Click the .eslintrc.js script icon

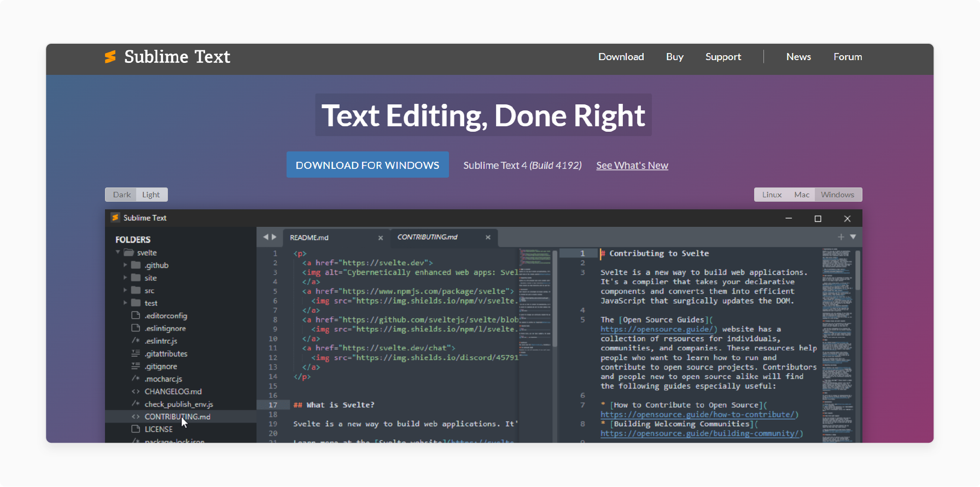(136, 341)
